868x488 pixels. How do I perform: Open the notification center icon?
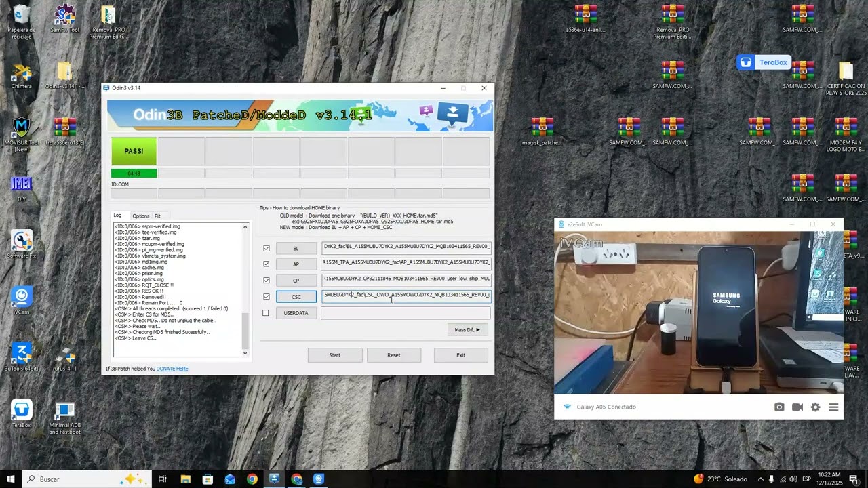(x=854, y=479)
